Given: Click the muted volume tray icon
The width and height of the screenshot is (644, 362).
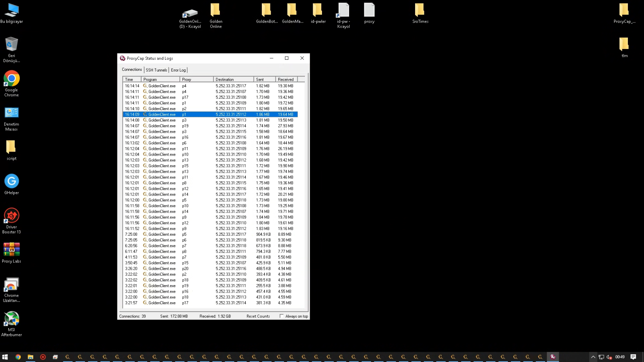Looking at the screenshot, I should tap(609, 357).
